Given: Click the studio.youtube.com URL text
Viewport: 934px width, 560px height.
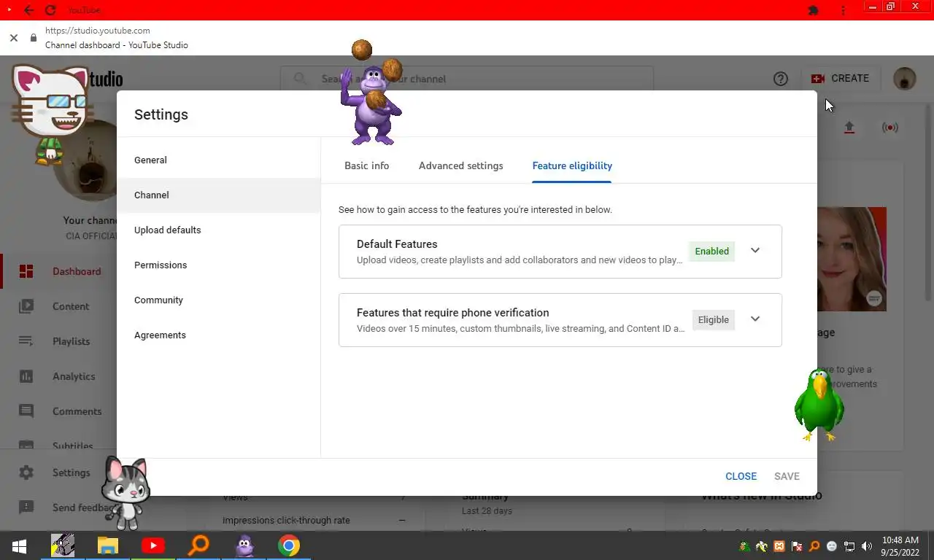Looking at the screenshot, I should pos(97,31).
